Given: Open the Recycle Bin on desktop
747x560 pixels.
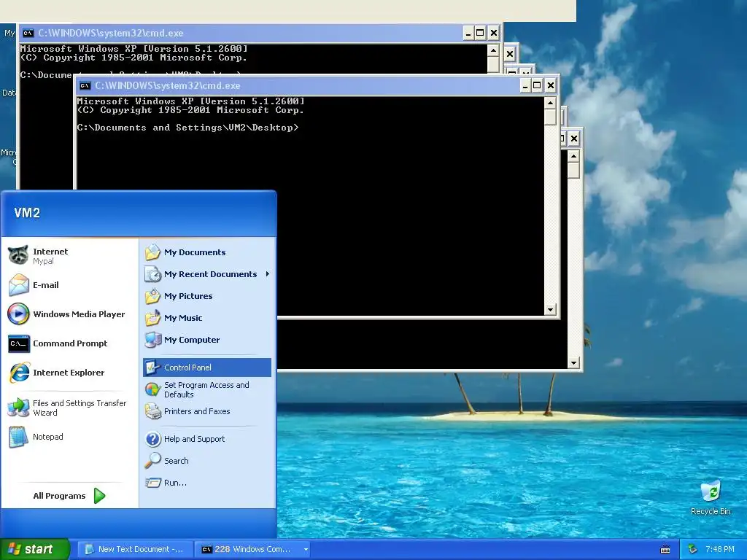Looking at the screenshot, I should 711,491.
